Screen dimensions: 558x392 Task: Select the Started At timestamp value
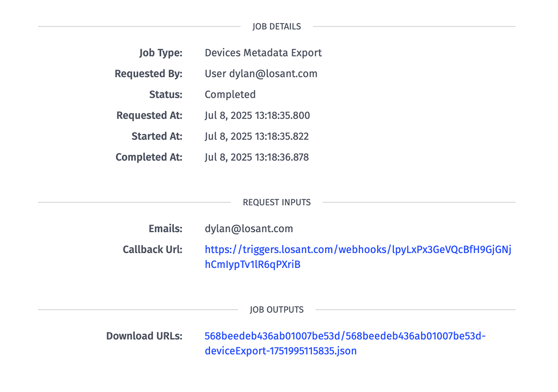point(257,137)
